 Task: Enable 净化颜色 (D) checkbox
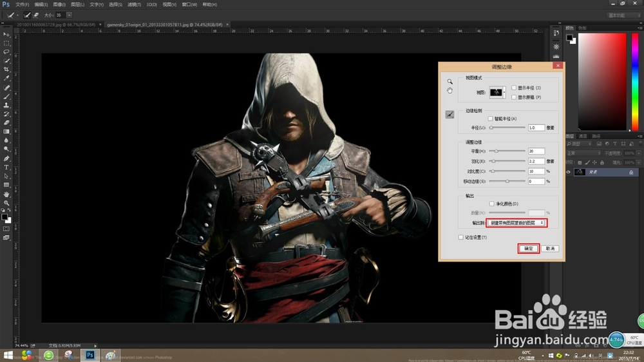491,204
